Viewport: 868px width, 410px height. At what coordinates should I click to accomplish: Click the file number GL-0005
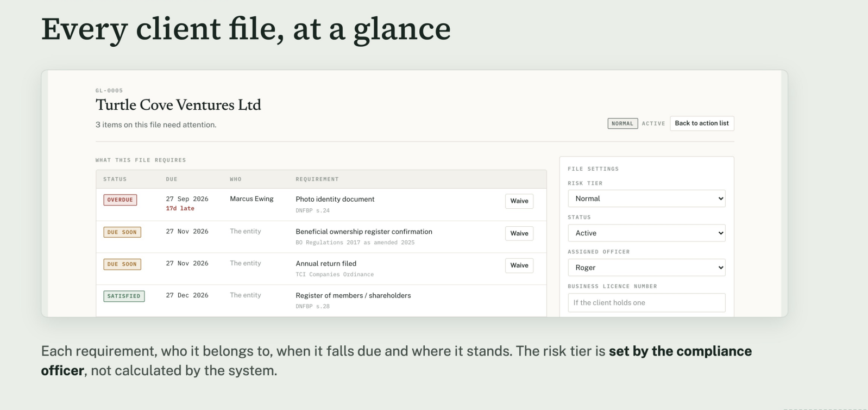(x=109, y=91)
